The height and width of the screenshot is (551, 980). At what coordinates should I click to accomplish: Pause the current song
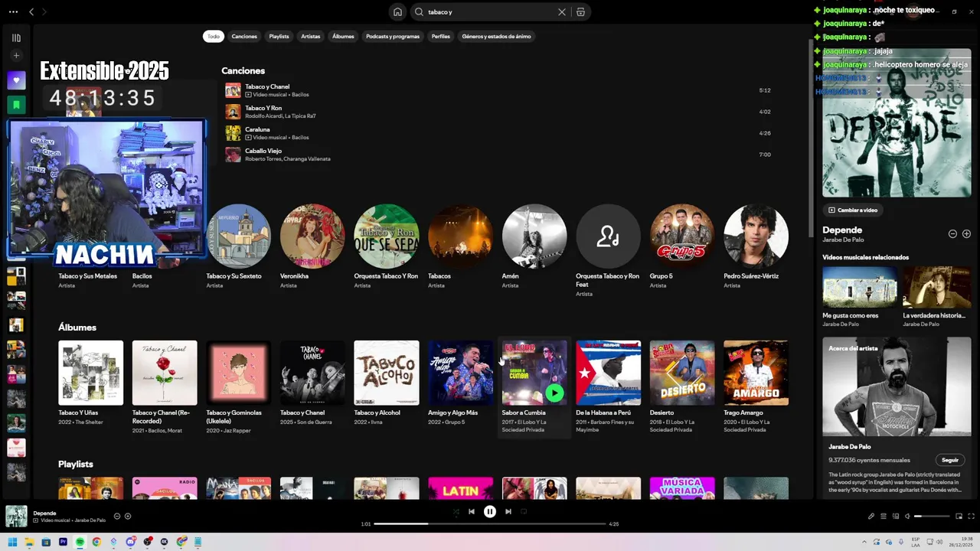click(490, 511)
